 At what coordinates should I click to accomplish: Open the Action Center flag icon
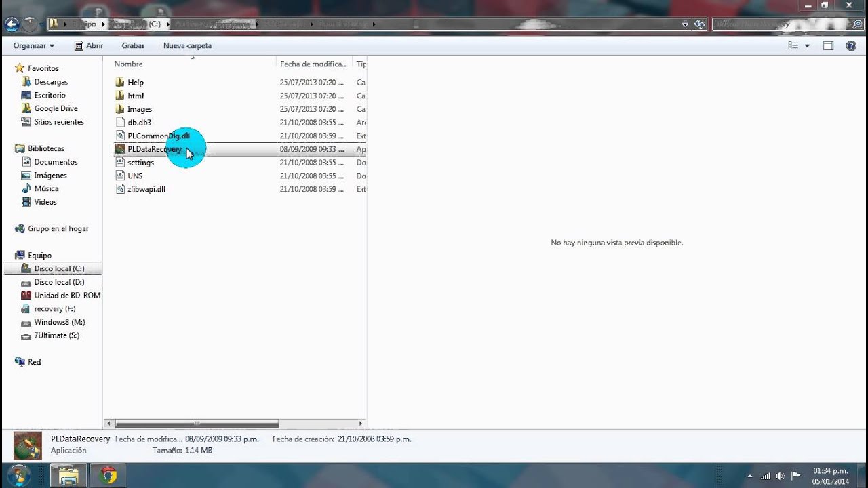pos(796,475)
